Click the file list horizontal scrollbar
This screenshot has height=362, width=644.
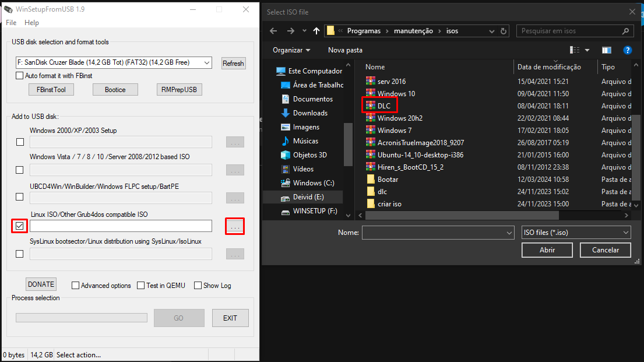462,215
